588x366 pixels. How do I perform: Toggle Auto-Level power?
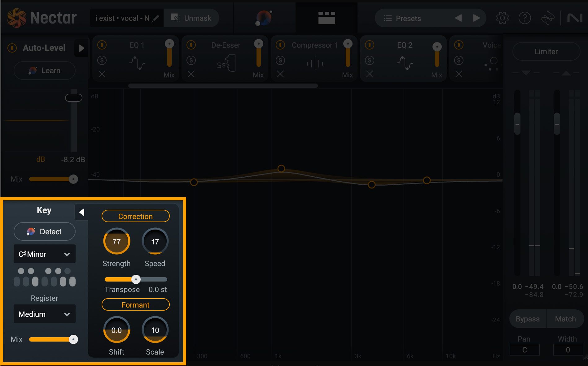click(12, 48)
